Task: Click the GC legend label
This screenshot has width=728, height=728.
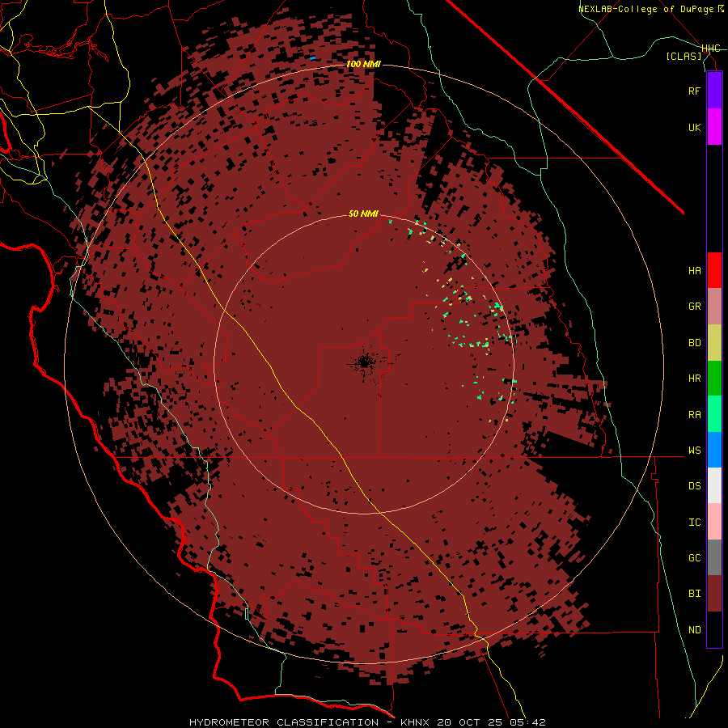Action: point(695,557)
